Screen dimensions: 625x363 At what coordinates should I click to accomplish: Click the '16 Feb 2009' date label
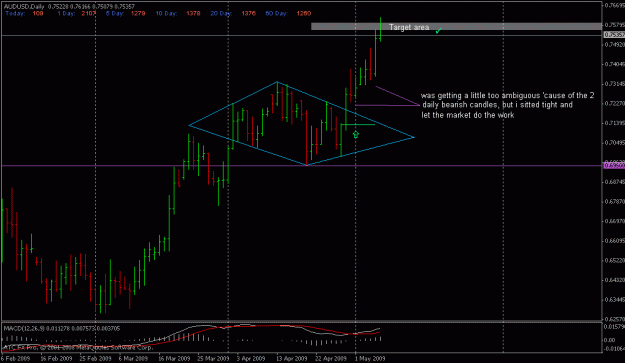(56, 358)
